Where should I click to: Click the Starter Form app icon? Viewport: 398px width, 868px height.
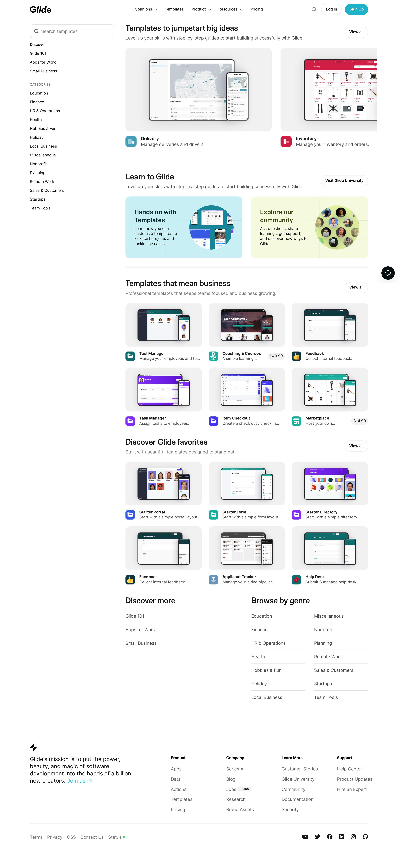tap(213, 515)
